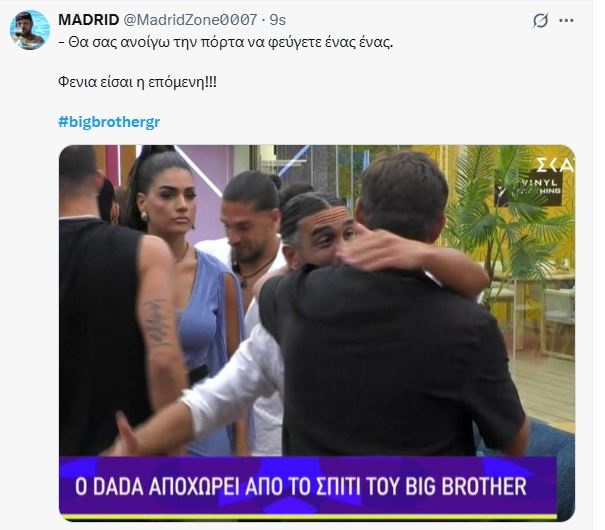
Task: Click the words BIG BROTHER in the banner
Action: [466, 486]
